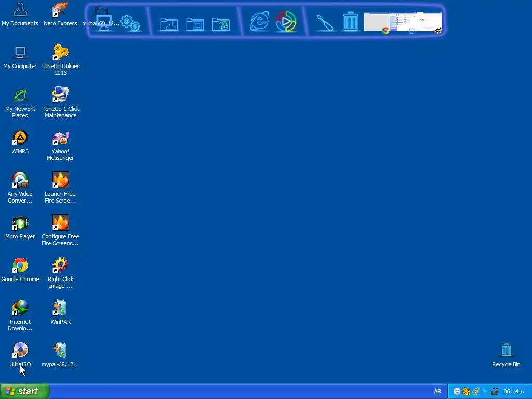
Task: Open the pictures folder icon in the dock
Action: tap(195, 24)
